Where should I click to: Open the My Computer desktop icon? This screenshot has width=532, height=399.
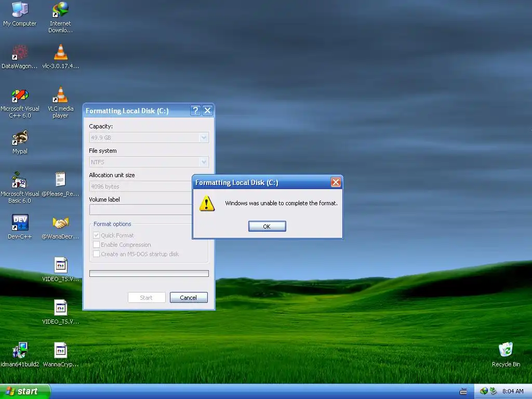click(x=20, y=14)
